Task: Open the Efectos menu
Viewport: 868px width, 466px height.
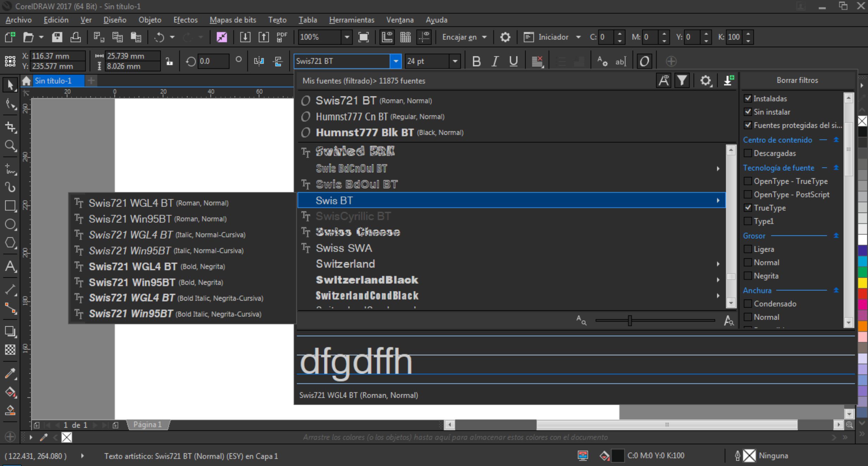Action: (185, 20)
